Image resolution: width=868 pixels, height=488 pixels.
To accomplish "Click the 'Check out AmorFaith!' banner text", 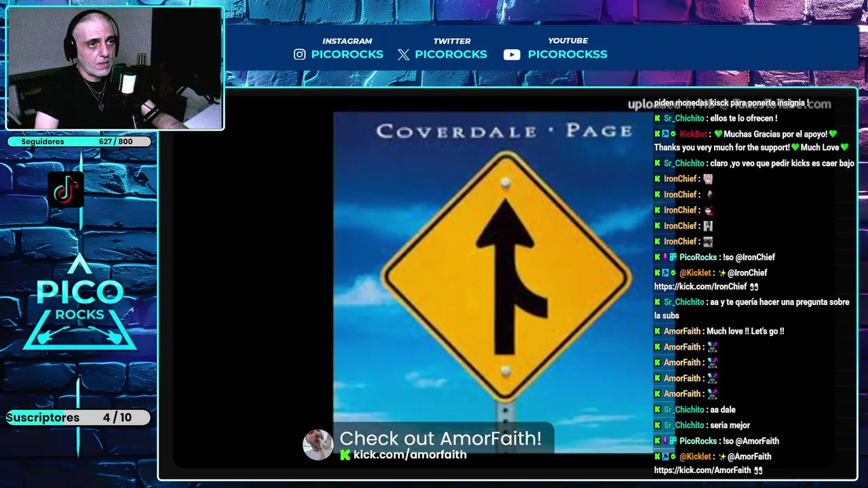I will coord(440,439).
